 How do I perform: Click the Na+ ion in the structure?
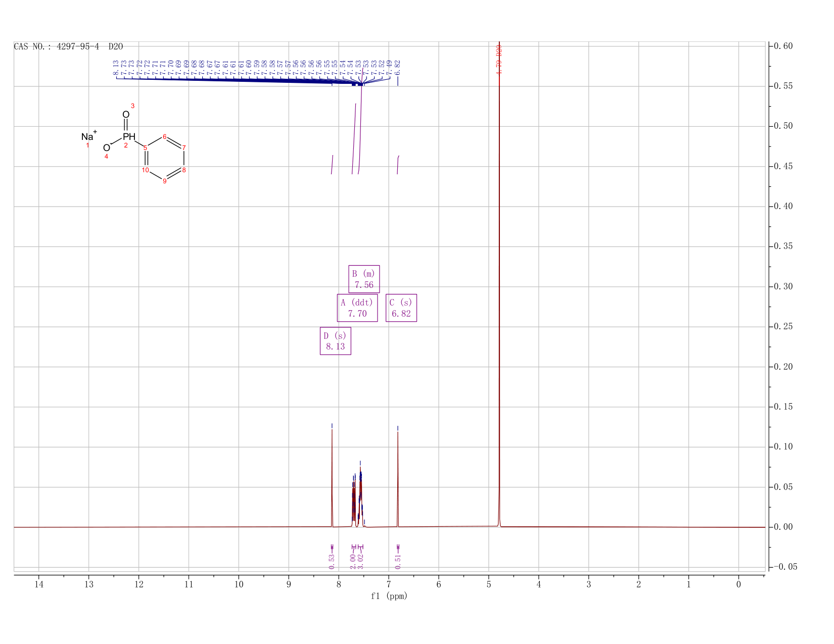tap(89, 136)
